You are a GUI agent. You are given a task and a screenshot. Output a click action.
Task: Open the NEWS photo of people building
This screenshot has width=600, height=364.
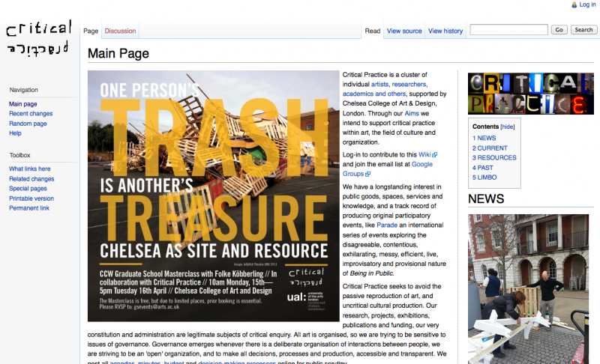528,289
